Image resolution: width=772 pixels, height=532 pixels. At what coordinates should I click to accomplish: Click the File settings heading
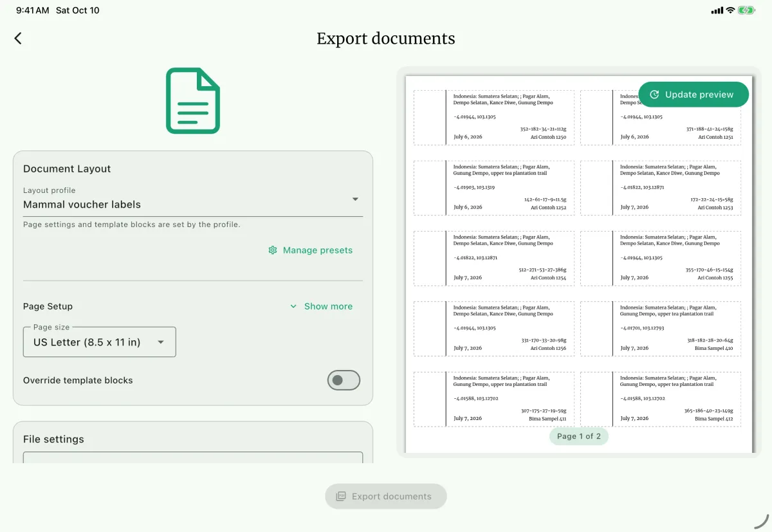(53, 439)
